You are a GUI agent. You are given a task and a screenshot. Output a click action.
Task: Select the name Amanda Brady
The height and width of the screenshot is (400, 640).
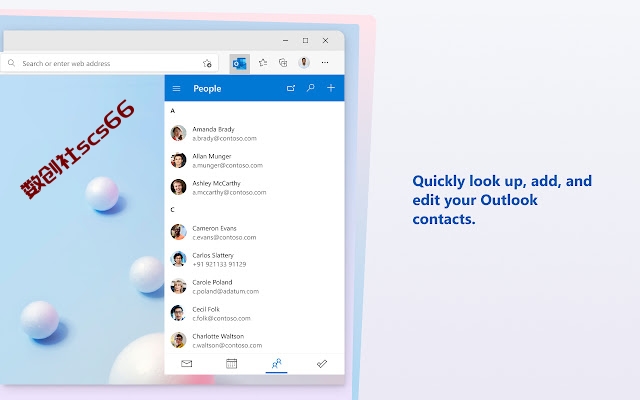(x=213, y=129)
